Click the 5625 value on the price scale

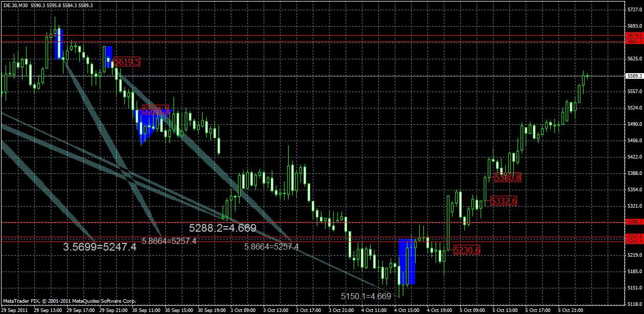634,59
